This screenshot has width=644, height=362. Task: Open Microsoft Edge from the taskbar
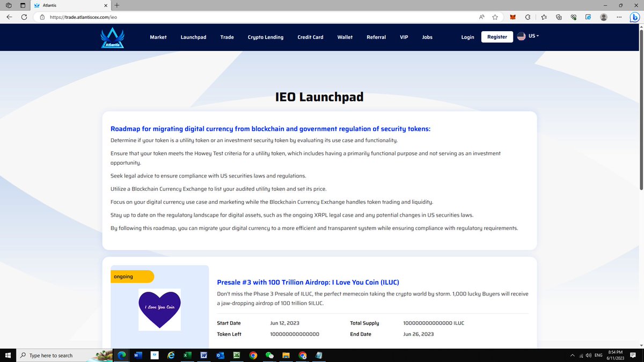click(x=121, y=355)
